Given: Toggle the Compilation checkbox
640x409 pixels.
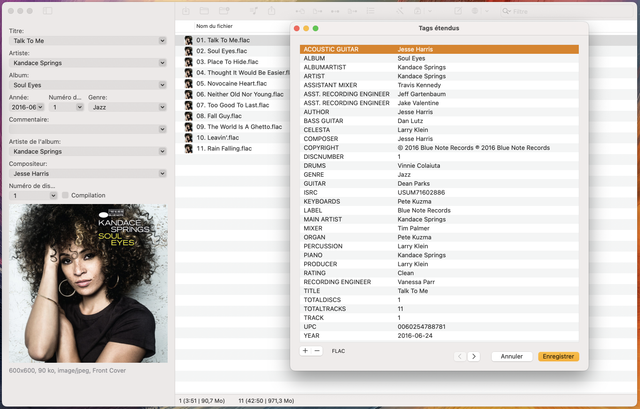Looking at the screenshot, I should click(x=66, y=195).
